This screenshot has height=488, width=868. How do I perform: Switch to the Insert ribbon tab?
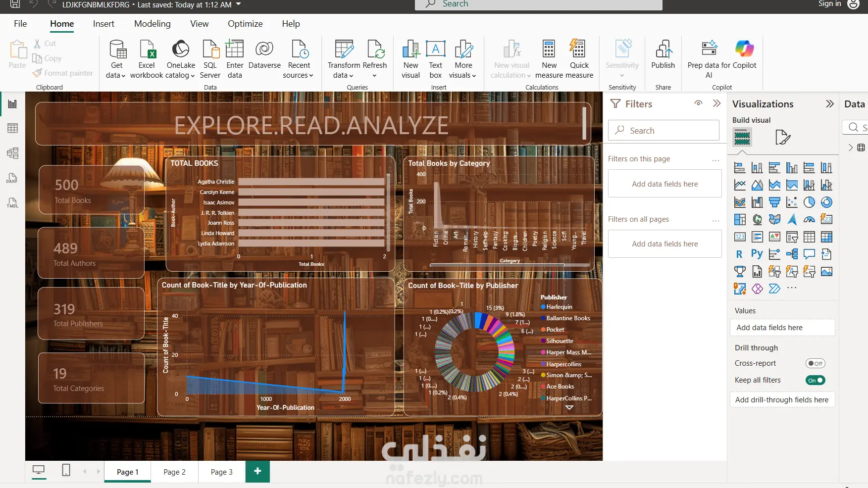(x=103, y=24)
